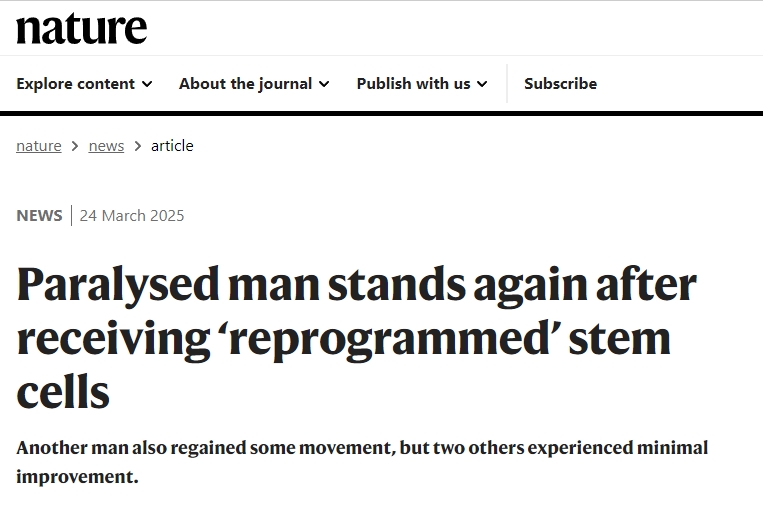Click the 24 March 2025 publication date

[x=132, y=216]
